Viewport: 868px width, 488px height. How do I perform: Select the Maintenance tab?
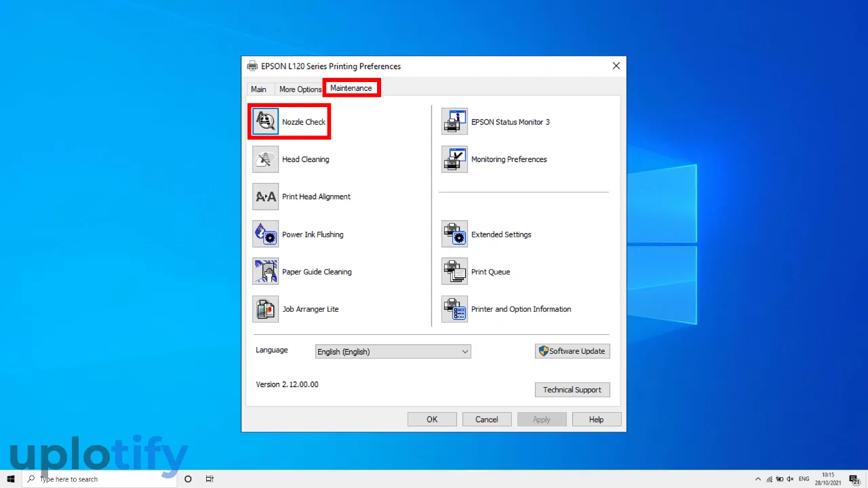351,88
